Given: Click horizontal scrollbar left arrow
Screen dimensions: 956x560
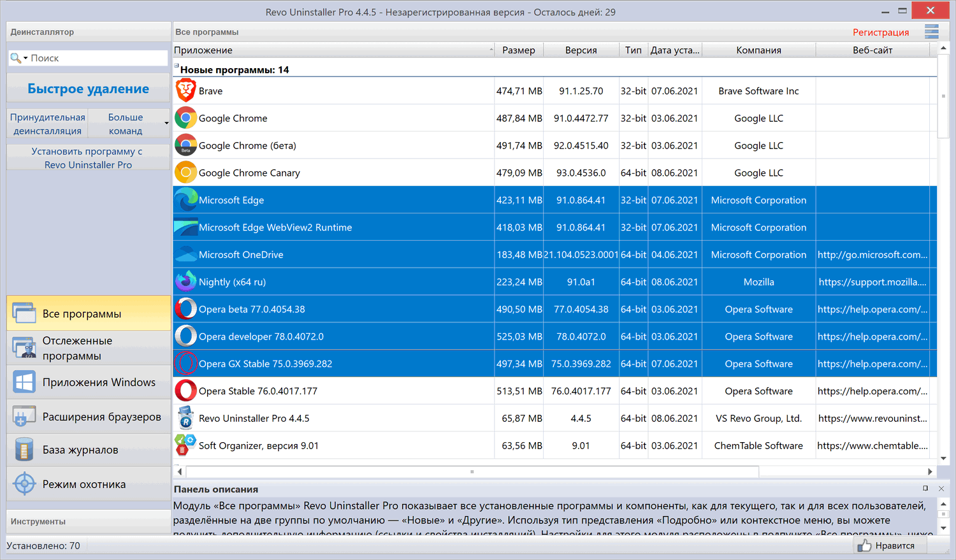Looking at the screenshot, I should click(180, 471).
